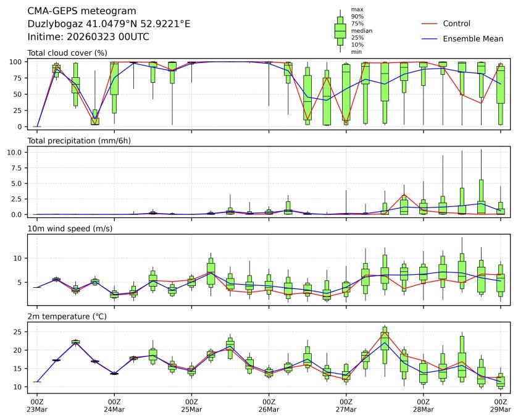Select the Control legend label
Viewport: 518px width, 420px height.
pyautogui.click(x=456, y=23)
